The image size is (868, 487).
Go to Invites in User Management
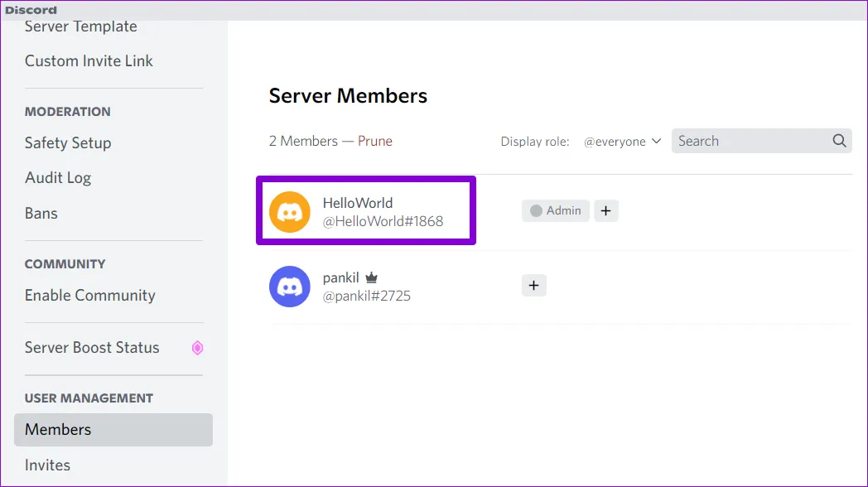point(47,465)
